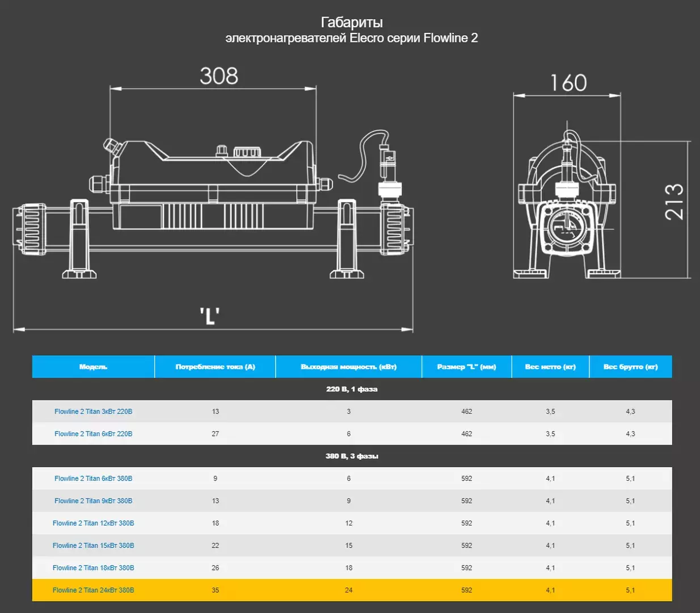Click current value 13 in 9кВт 380В row

point(215,501)
